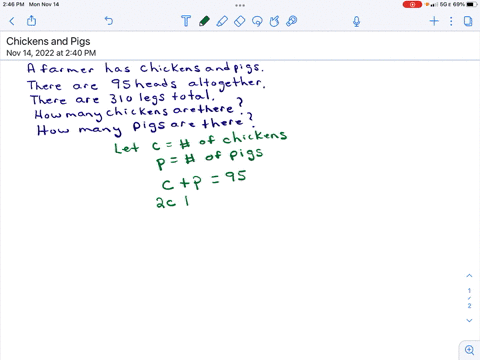
Task: Tap the note date Nov 14, 2022
Action: (51, 53)
